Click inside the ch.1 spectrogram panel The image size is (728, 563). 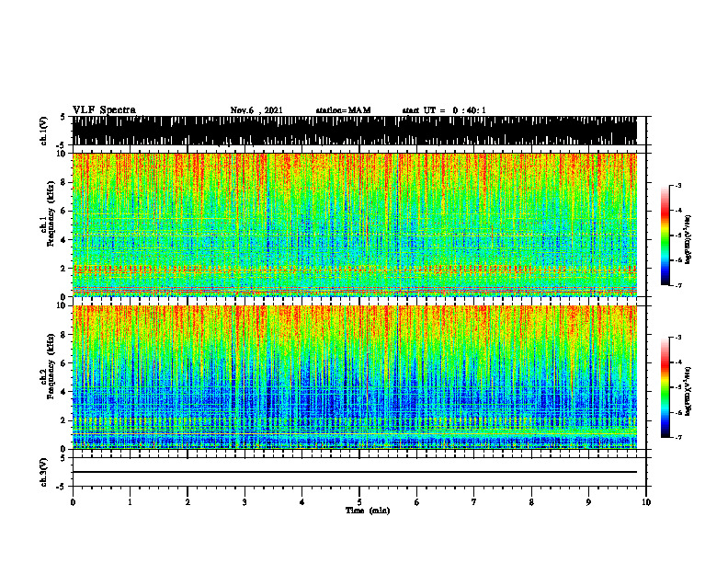[355, 224]
